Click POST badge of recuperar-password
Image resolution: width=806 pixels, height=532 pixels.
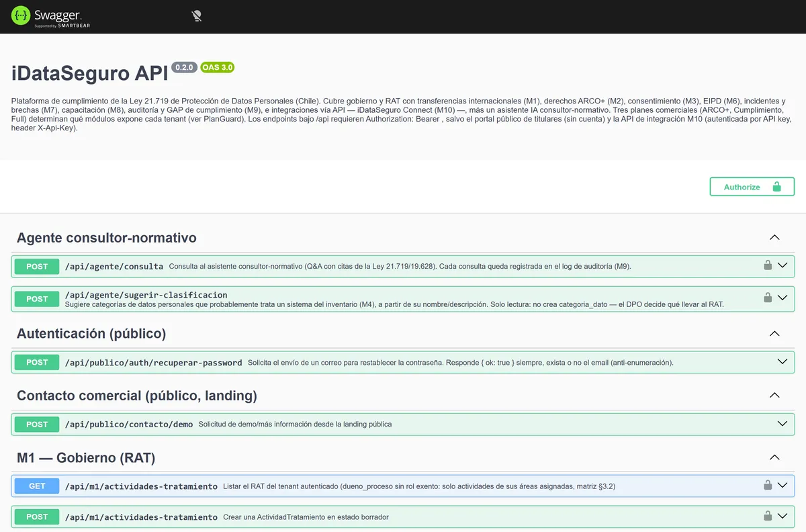pos(37,362)
